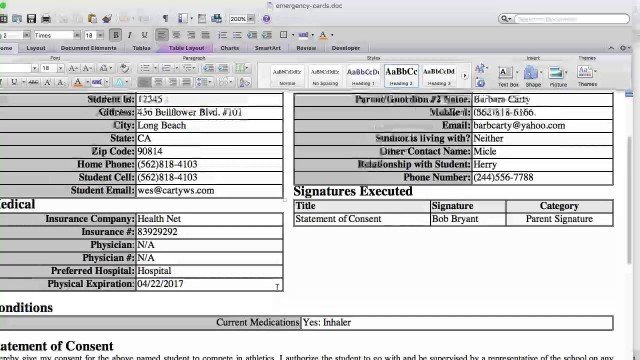Insert a Shape
This screenshot has width=640, height=360.
click(533, 76)
